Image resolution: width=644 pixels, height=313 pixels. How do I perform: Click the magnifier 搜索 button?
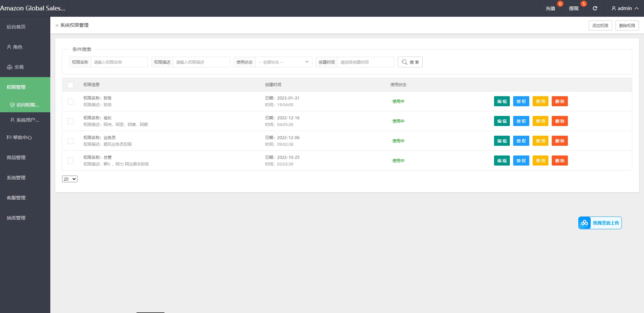[410, 62]
